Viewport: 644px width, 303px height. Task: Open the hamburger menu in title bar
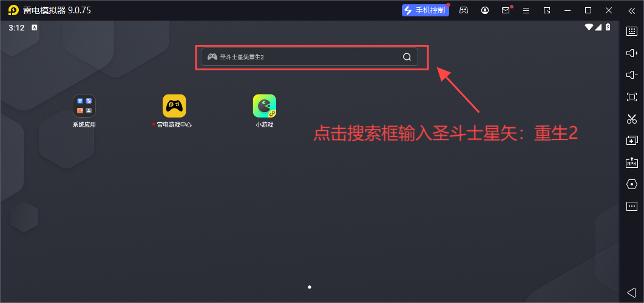(x=526, y=10)
